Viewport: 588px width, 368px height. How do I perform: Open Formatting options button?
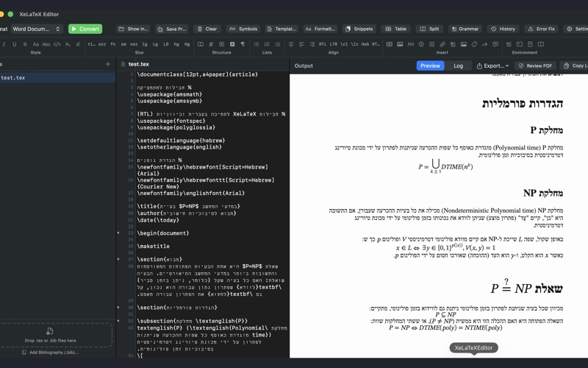click(x=320, y=29)
